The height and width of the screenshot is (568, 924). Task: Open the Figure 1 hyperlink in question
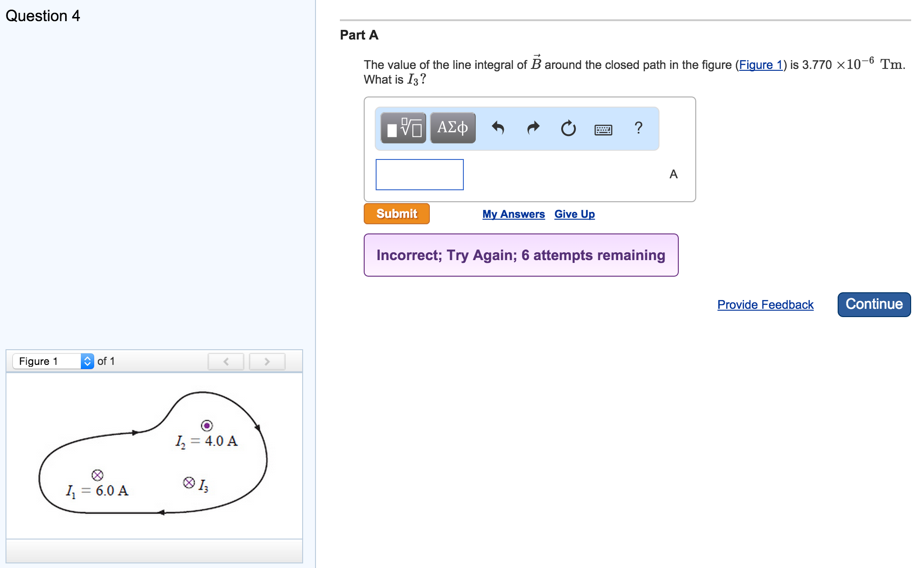coord(760,65)
